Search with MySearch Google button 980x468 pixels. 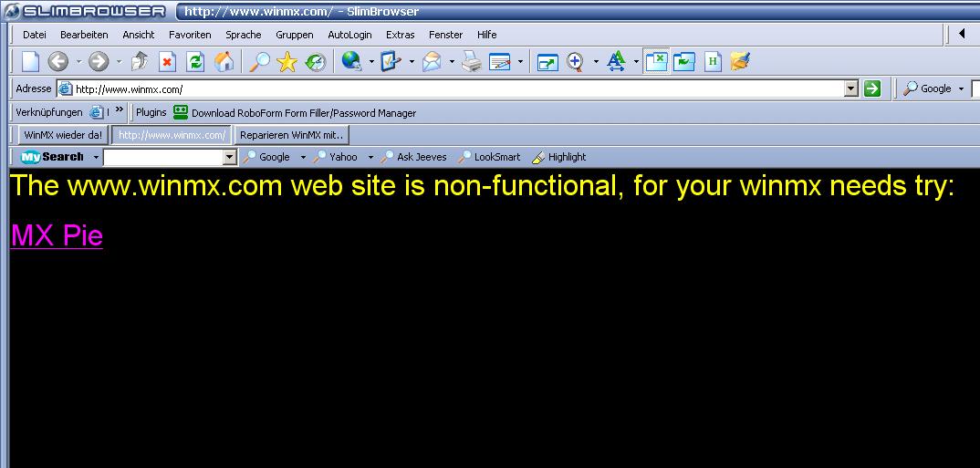267,157
